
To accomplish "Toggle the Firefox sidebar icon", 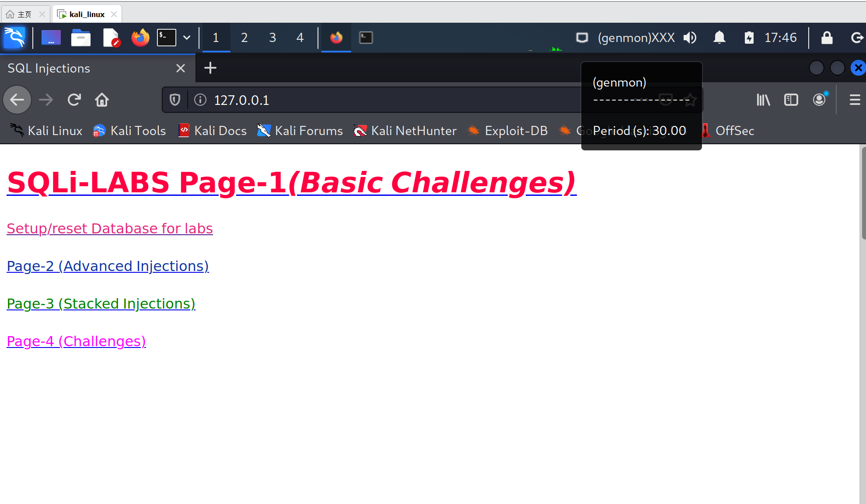I will click(x=791, y=100).
